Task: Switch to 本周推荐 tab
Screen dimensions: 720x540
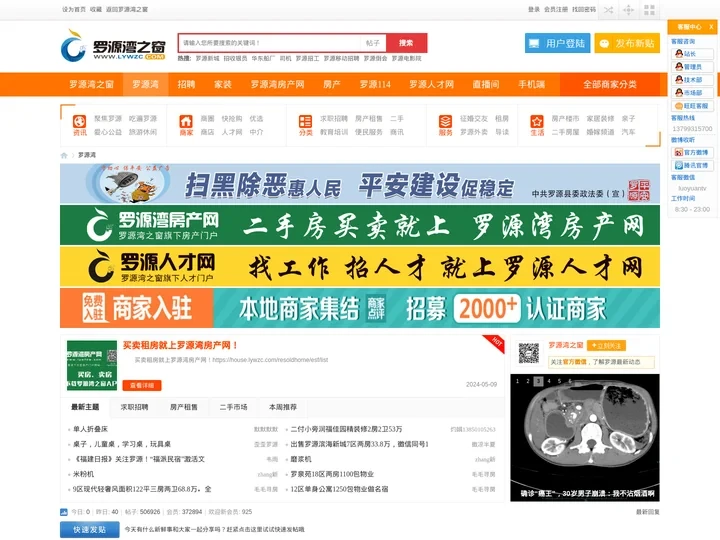Action: (283, 407)
